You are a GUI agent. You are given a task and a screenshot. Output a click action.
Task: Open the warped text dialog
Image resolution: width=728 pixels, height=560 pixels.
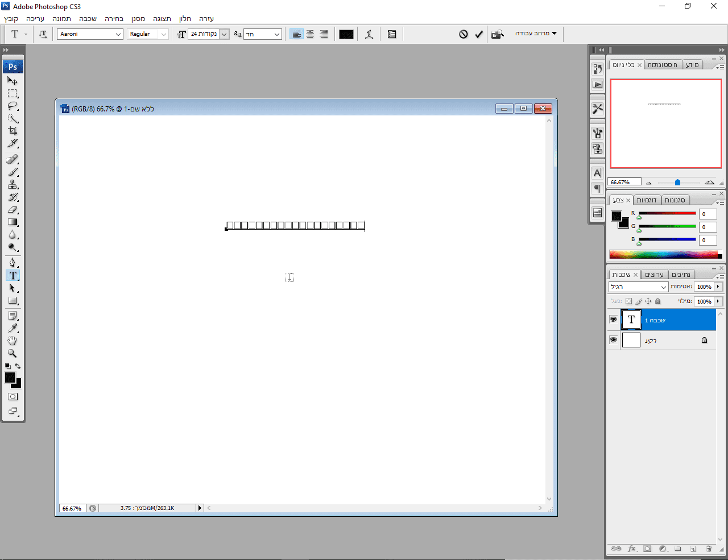pos(369,34)
